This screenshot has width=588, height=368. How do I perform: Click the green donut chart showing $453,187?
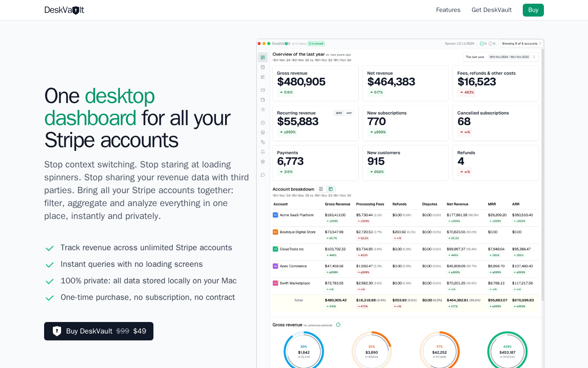coord(508,351)
